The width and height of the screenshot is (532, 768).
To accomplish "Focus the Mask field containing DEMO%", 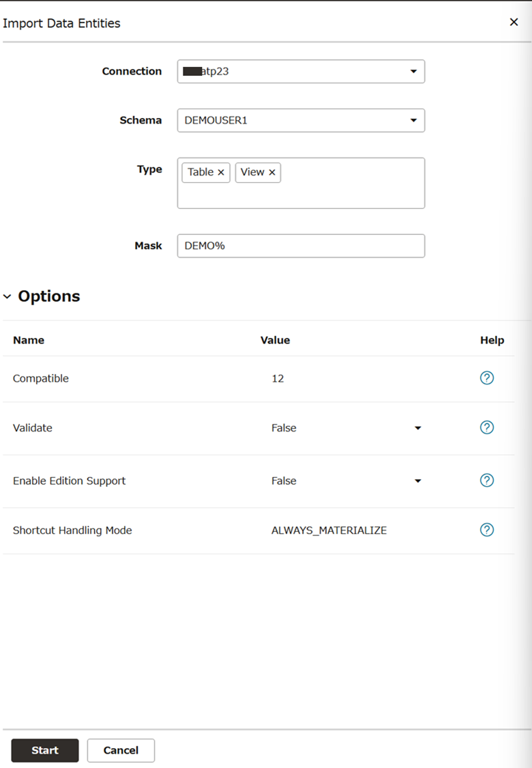I will (x=301, y=246).
